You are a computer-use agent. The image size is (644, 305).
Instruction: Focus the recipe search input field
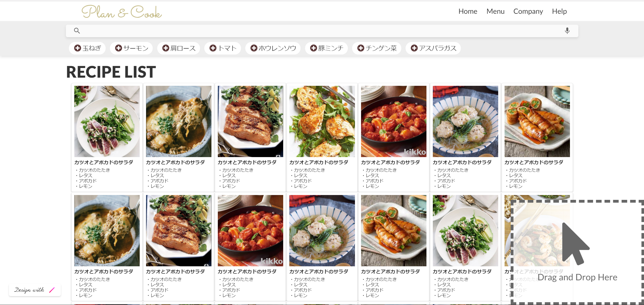click(321, 31)
